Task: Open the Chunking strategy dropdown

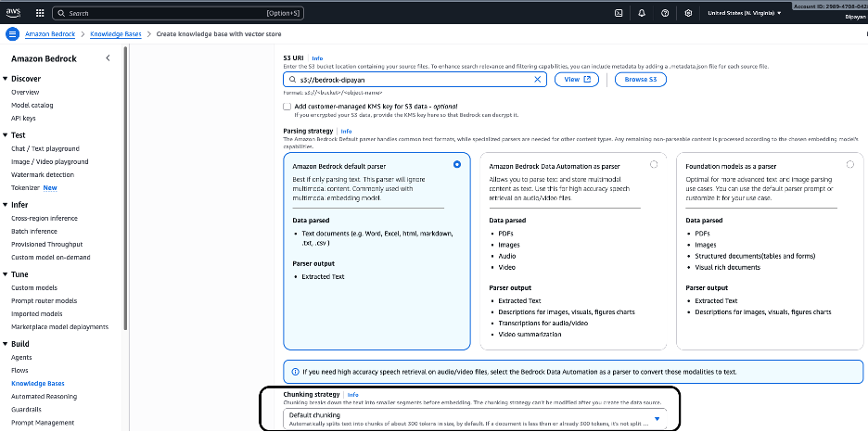Action: click(475, 419)
